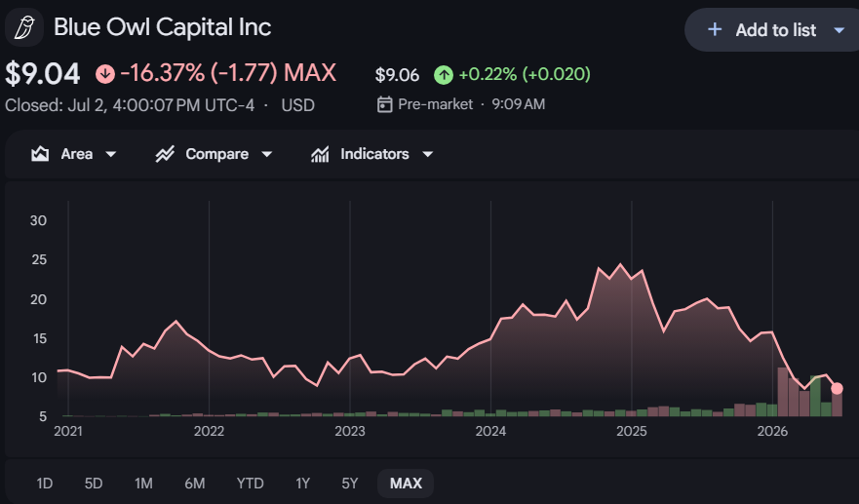Click the pre-market calendar icon
The height and width of the screenshot is (504, 859).
[384, 104]
